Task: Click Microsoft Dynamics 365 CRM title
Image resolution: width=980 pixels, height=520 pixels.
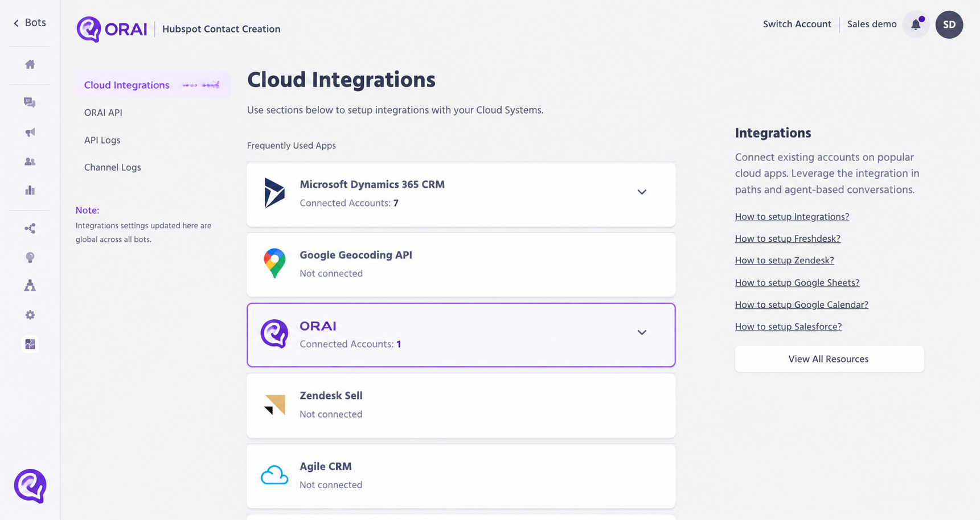Action: pos(372,184)
